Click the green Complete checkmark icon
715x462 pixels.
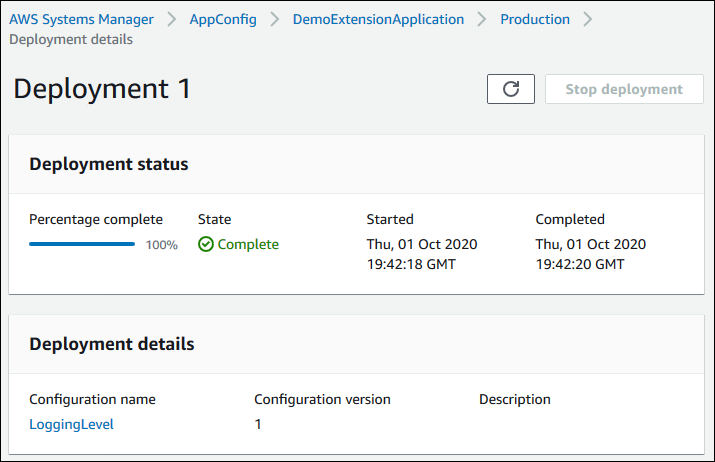coord(206,244)
